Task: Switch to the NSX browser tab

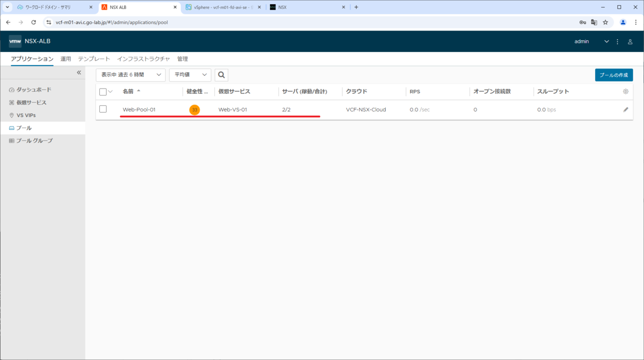Action: (307, 7)
